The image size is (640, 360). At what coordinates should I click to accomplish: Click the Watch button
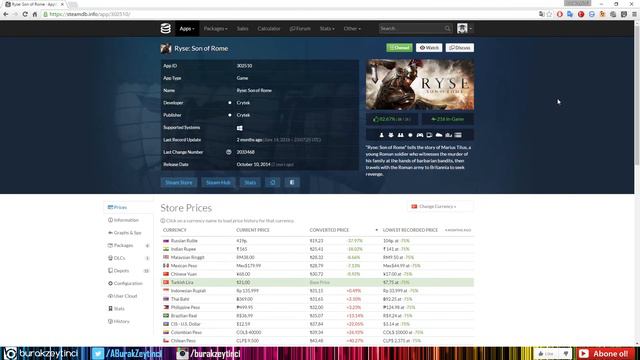pyautogui.click(x=429, y=48)
